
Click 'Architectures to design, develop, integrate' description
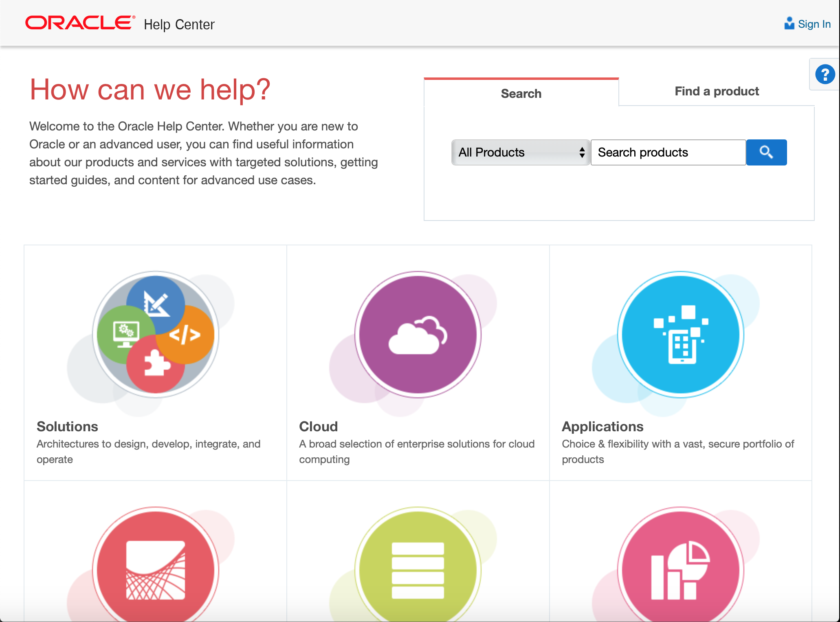pos(148,452)
